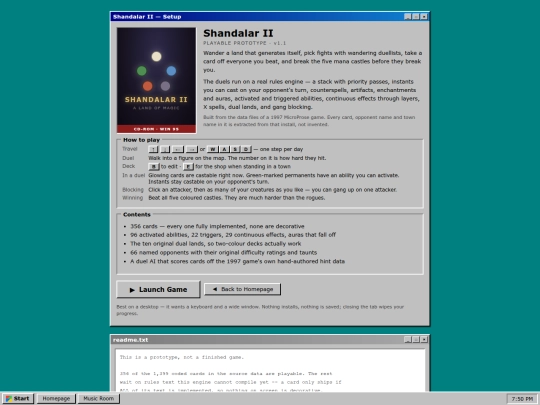This screenshot has width=540, height=405.
Task: Click the 'Deck' row label
Action: tap(129, 166)
